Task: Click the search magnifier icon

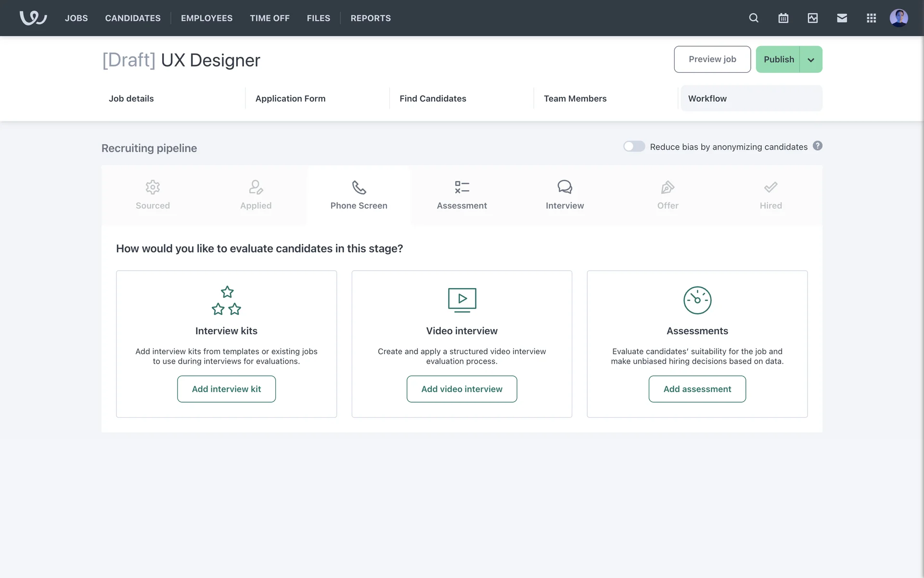Action: tap(754, 18)
